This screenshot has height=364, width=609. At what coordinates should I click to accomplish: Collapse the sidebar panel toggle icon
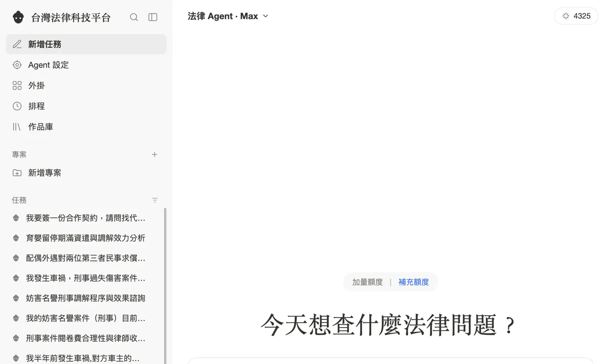(x=153, y=17)
